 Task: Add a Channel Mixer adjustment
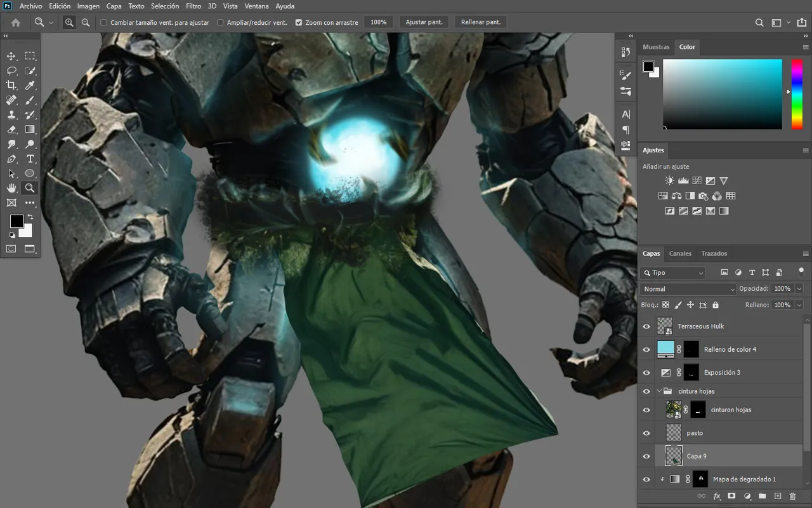717,196
